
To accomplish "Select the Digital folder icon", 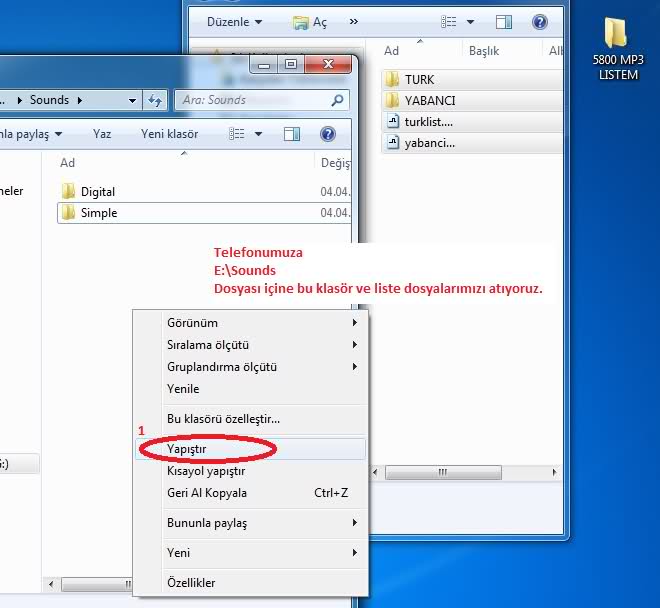I will click(x=68, y=191).
